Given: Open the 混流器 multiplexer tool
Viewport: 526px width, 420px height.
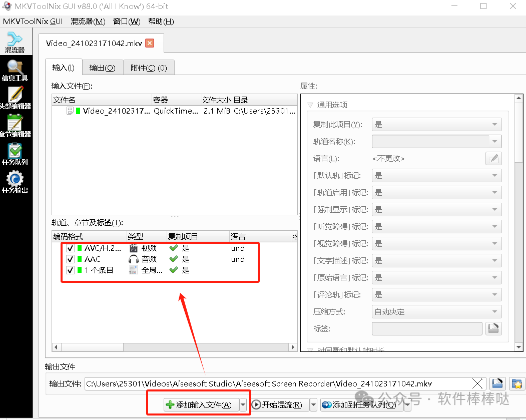Looking at the screenshot, I should point(15,42).
